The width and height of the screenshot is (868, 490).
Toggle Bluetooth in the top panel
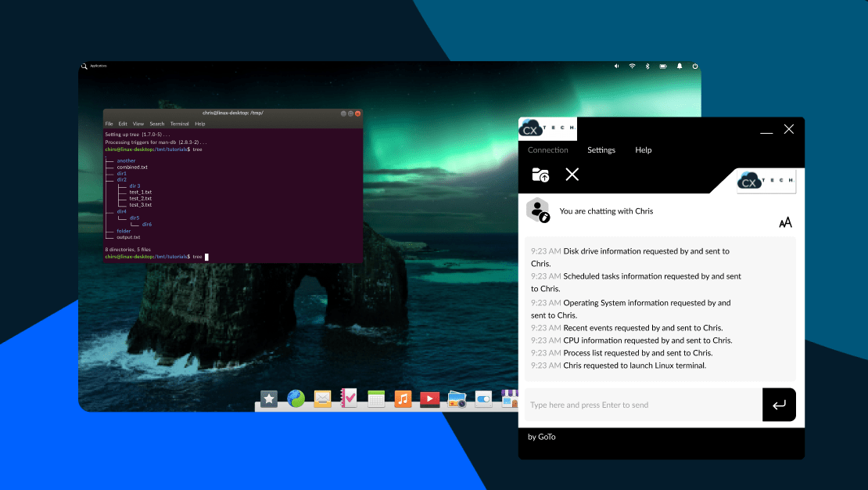[x=647, y=67]
